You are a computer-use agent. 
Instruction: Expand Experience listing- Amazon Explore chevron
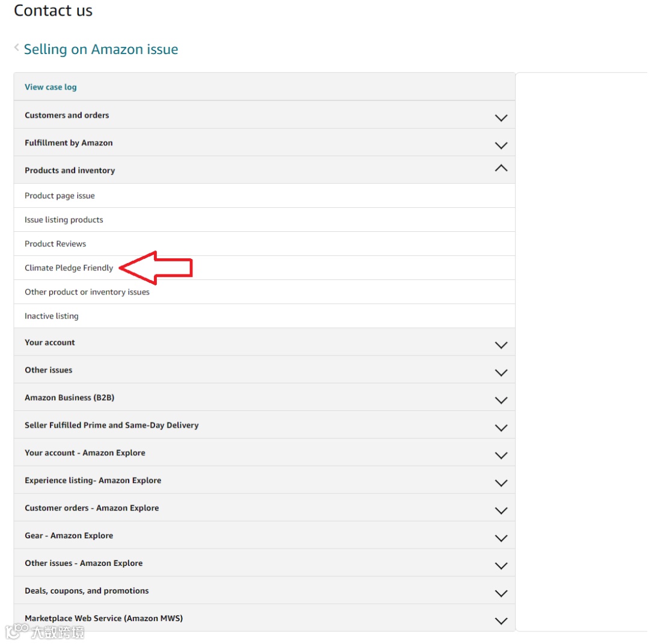point(501,483)
